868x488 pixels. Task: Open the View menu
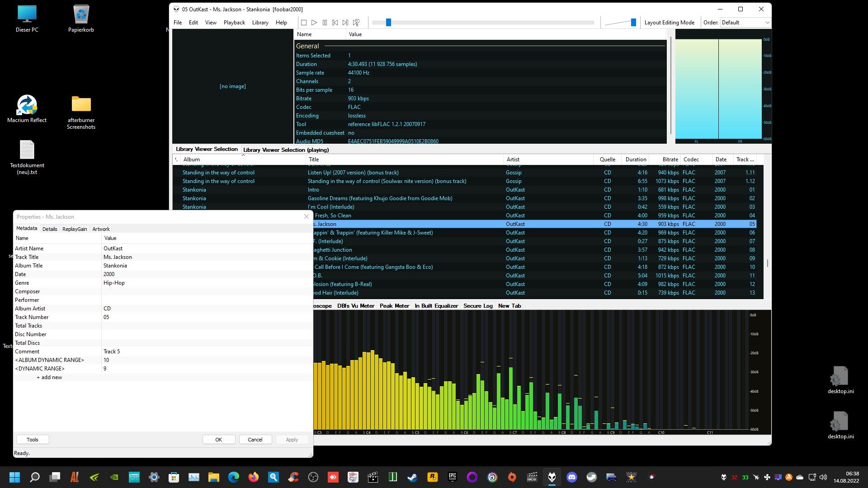pos(211,23)
